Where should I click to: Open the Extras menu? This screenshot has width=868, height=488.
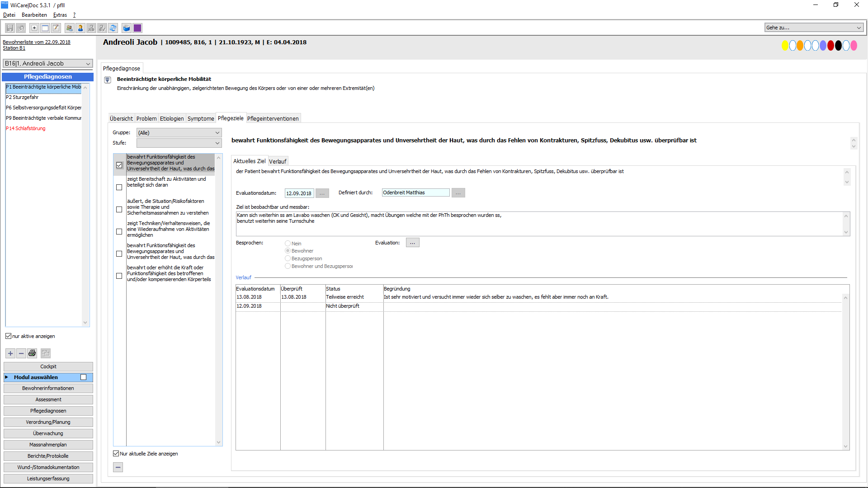[x=60, y=15]
